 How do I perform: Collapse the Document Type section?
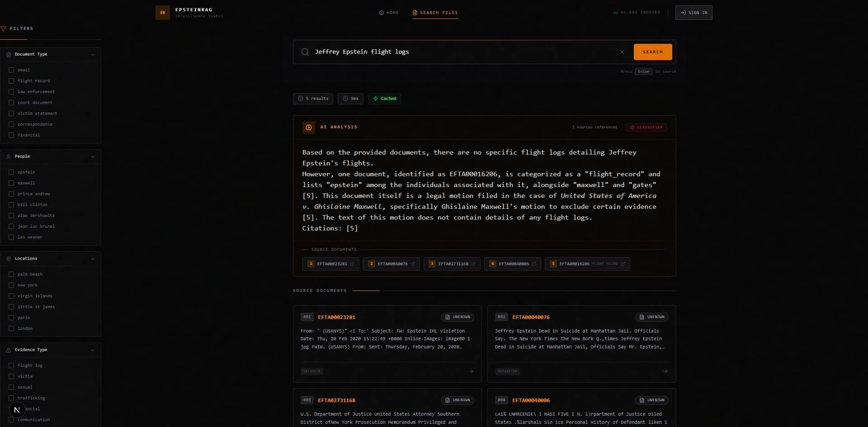pyautogui.click(x=93, y=55)
